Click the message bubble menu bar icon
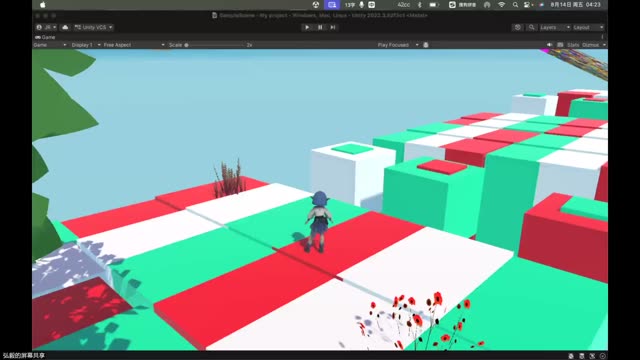The height and width of the screenshot is (360, 640). (x=371, y=5)
